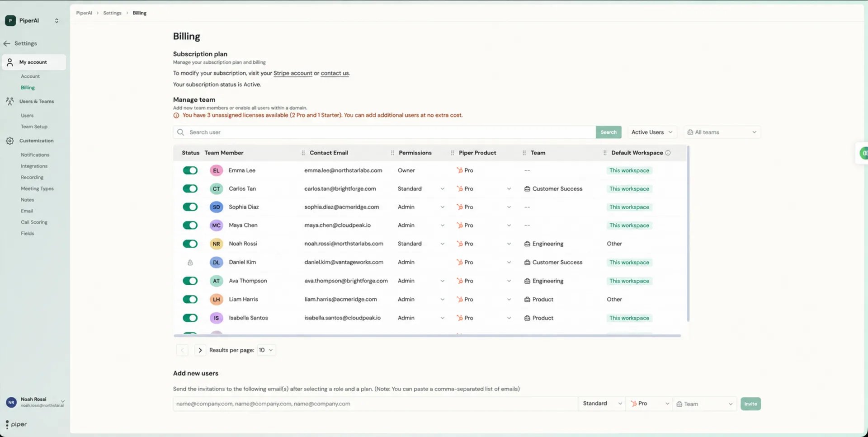This screenshot has height=437, width=868.
Task: Click the back arrow next to Settings
Action: (x=7, y=43)
